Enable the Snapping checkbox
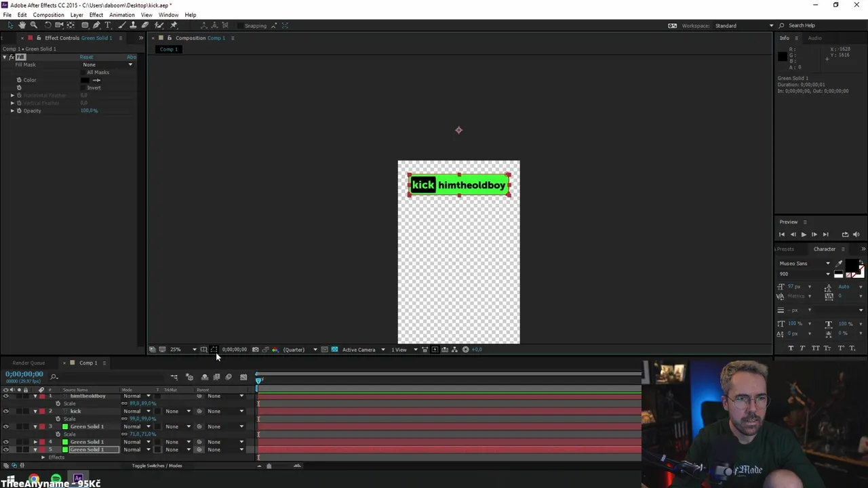The width and height of the screenshot is (868, 488). (241, 26)
